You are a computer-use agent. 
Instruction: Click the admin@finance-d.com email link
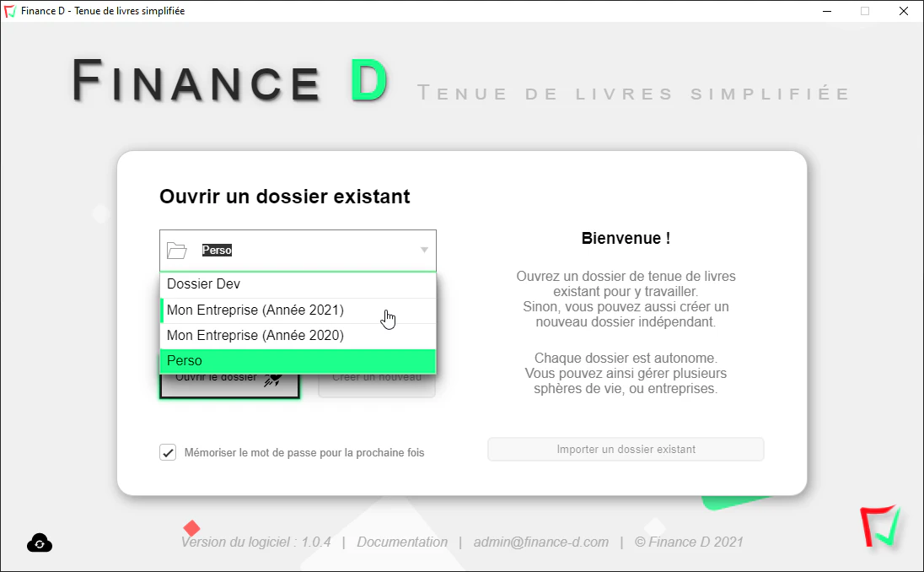[540, 542]
